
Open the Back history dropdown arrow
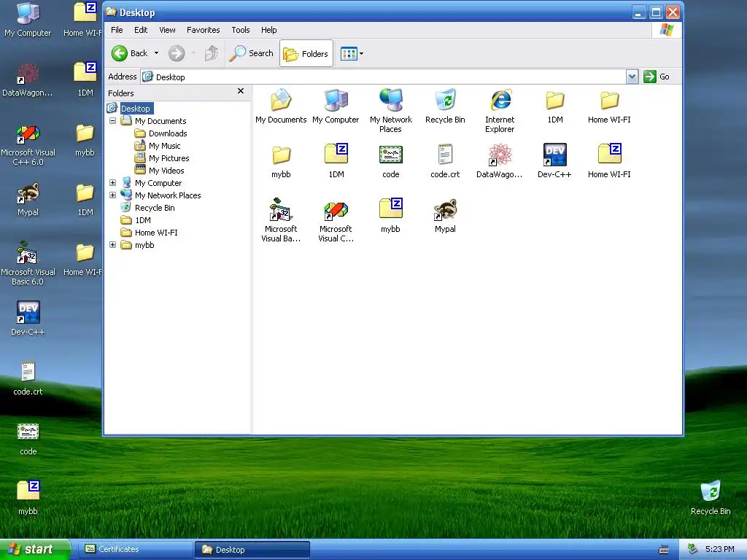(x=156, y=53)
